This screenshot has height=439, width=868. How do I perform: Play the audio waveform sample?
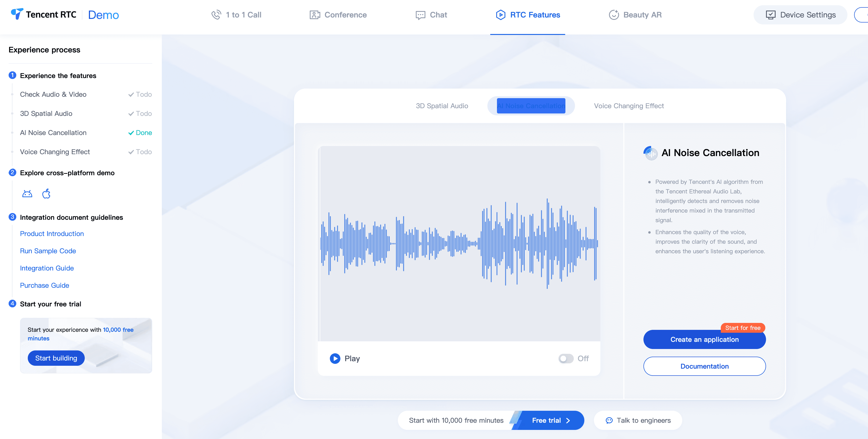coord(335,358)
